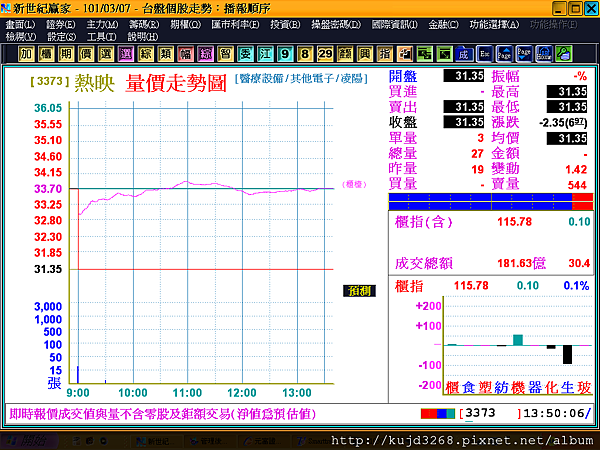Click the 29 toolbar icon

click(325, 54)
